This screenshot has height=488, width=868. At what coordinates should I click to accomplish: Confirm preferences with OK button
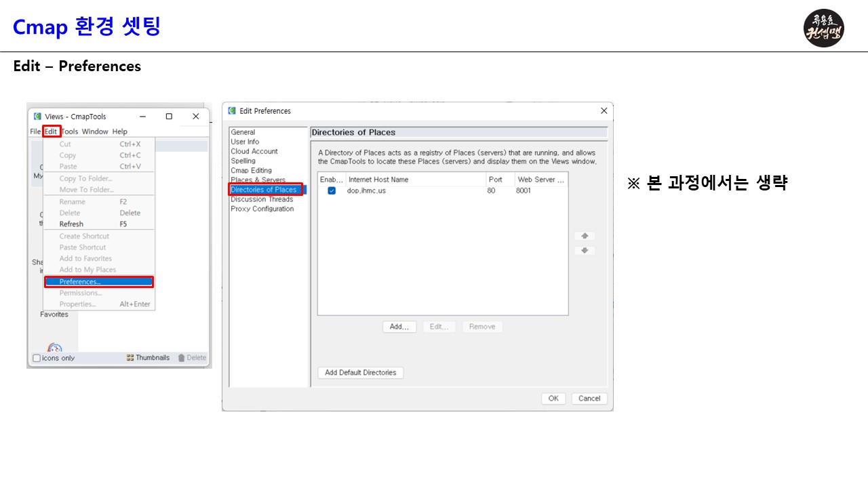click(x=553, y=399)
